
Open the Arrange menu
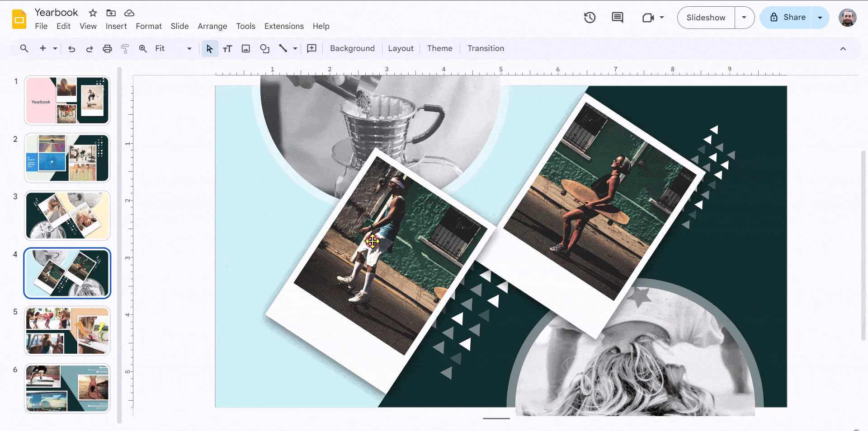click(x=212, y=26)
